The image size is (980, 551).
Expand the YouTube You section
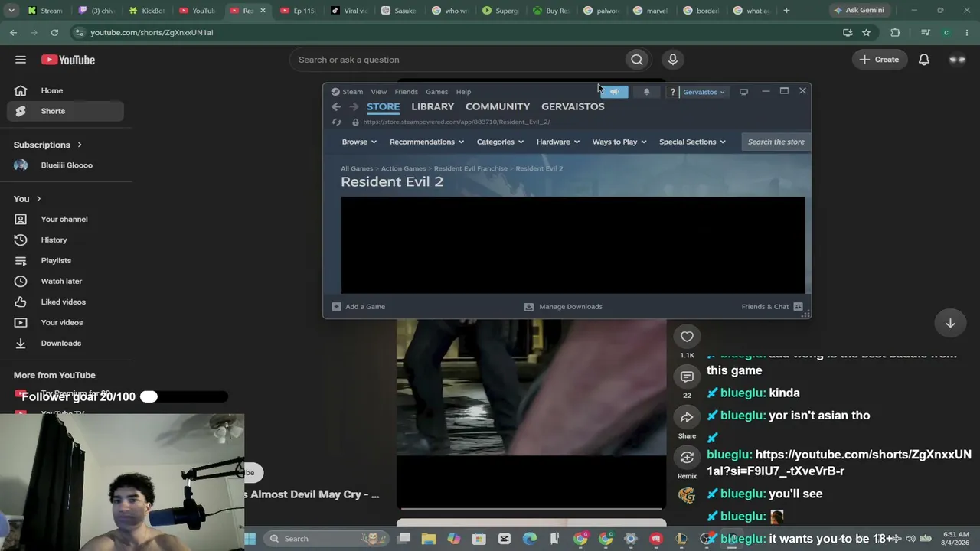[27, 199]
